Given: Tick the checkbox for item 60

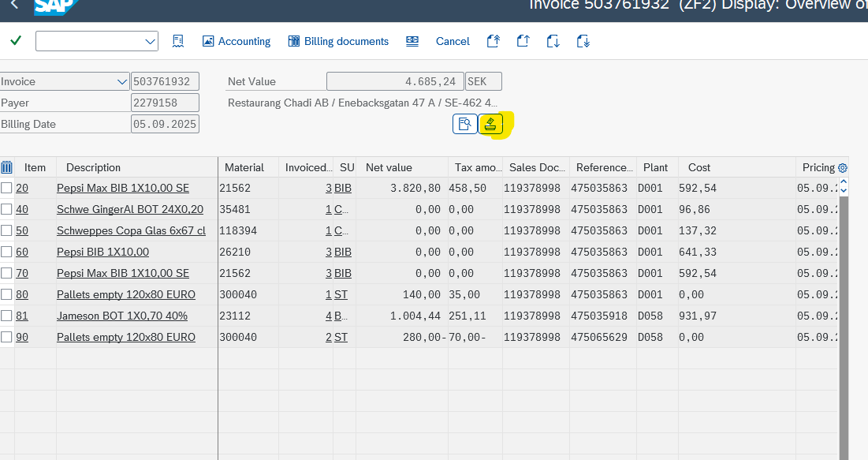Looking at the screenshot, I should click(7, 252).
